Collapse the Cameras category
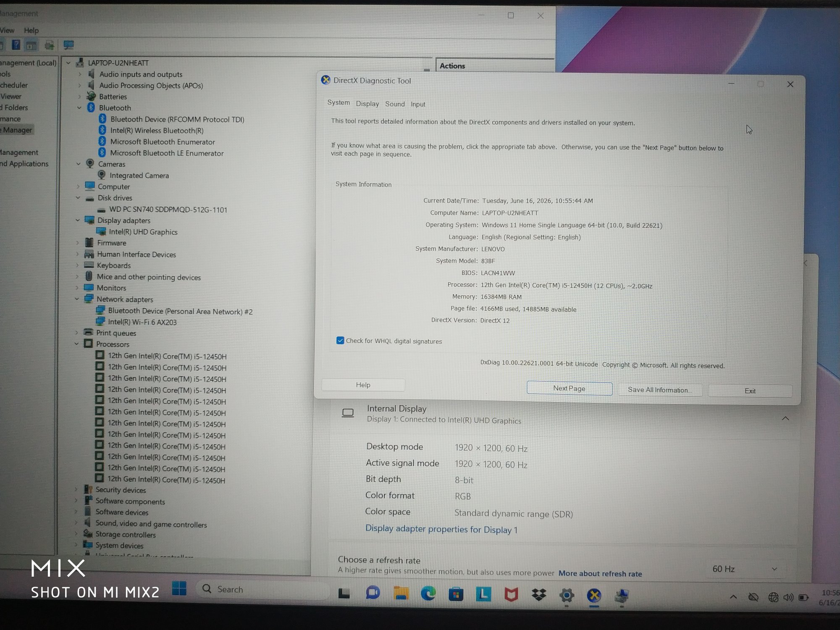Image resolution: width=840 pixels, height=630 pixels. [x=79, y=164]
